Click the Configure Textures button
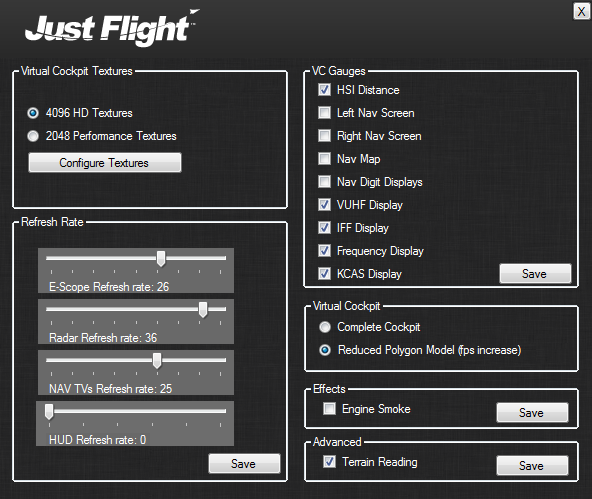This screenshot has height=499, width=592. tap(105, 163)
